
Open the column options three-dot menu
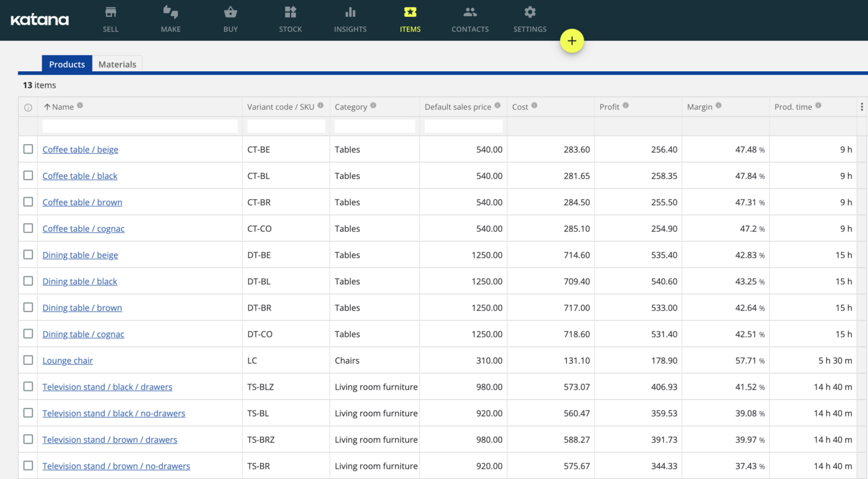coord(861,106)
